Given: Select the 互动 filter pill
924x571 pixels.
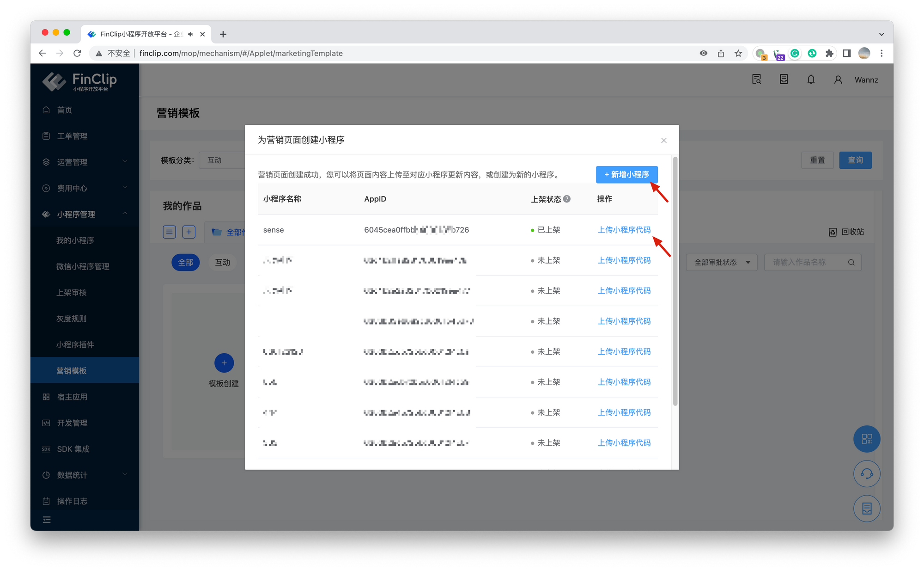Looking at the screenshot, I should [222, 262].
